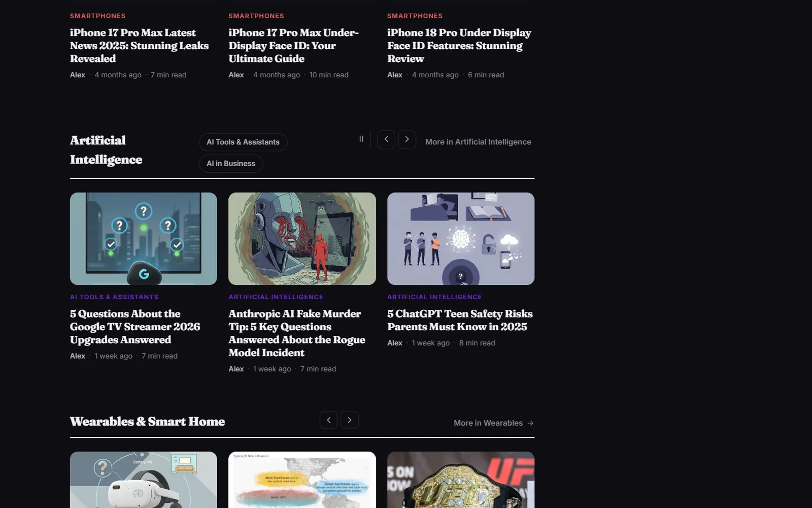812x508 pixels.
Task: Open author Alex on iPhone 18 Pro review
Action: pos(395,75)
